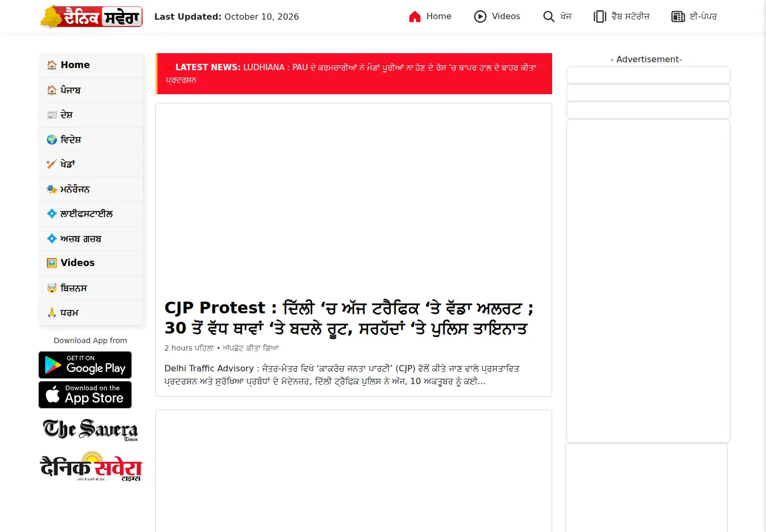Open Videos via the play circle icon
Screen dimensions: 766x532
[x=480, y=16]
